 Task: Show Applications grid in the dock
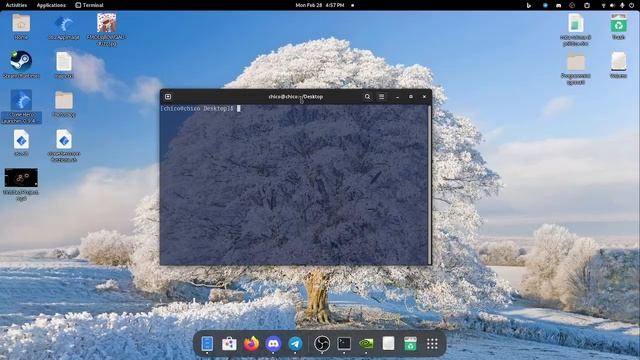[432, 344]
